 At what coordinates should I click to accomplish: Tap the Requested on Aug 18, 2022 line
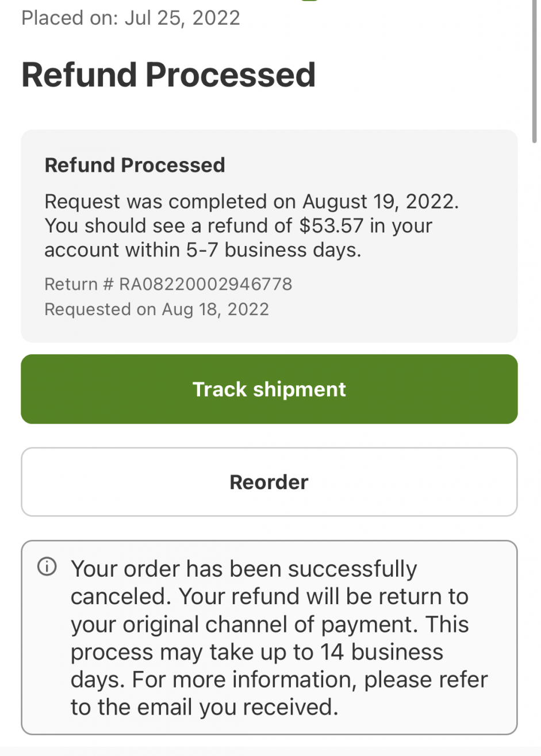coord(156,309)
